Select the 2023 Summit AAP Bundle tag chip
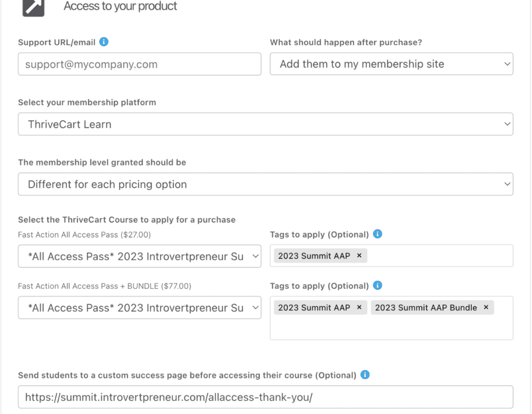The height and width of the screenshot is (414, 532). coord(426,307)
